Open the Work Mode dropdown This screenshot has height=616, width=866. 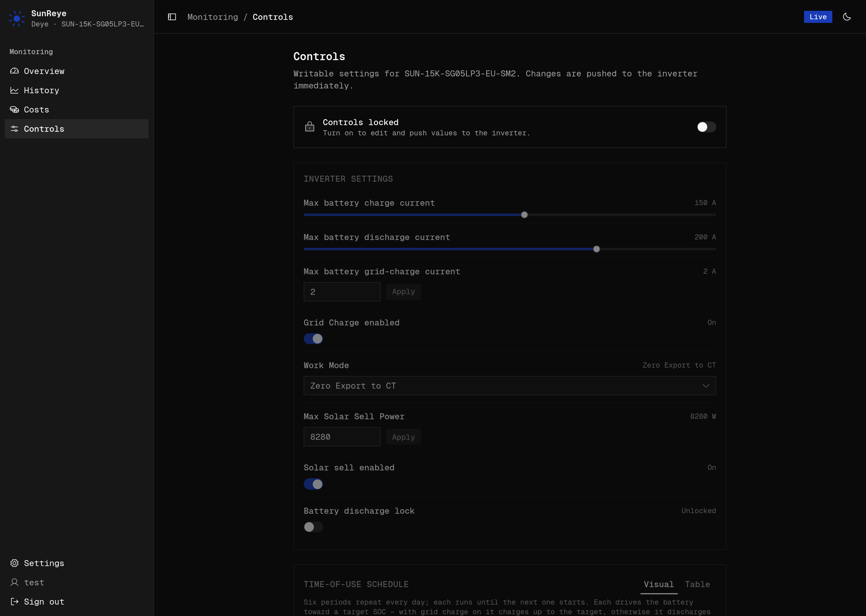(x=510, y=386)
